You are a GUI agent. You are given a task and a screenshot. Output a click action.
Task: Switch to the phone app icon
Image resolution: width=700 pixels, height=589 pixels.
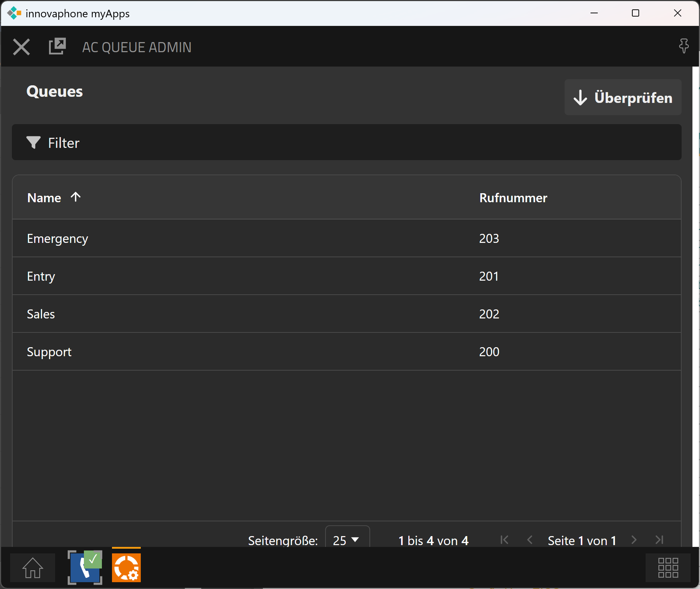85,567
